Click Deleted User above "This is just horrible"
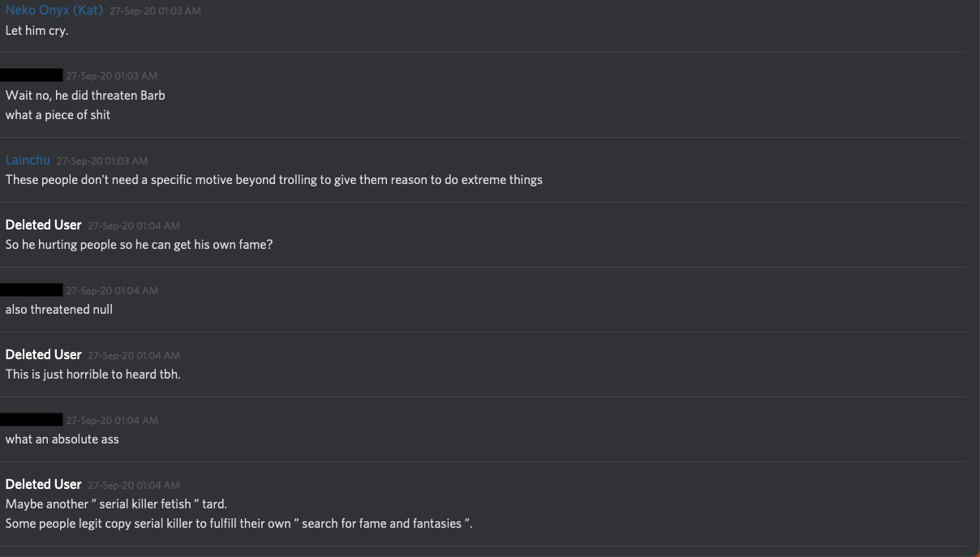 click(x=43, y=354)
